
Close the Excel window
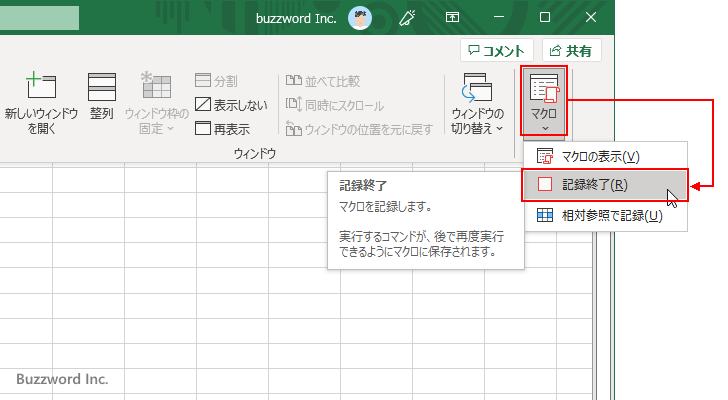coord(591,18)
